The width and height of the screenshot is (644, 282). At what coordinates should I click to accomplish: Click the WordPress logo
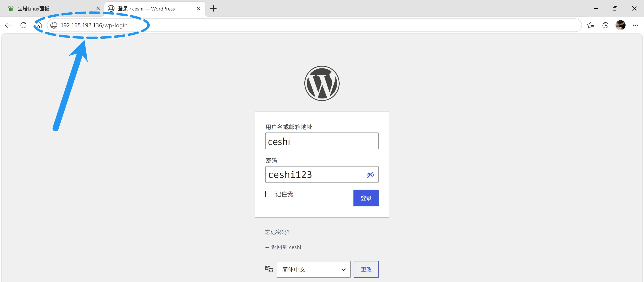pos(322,83)
